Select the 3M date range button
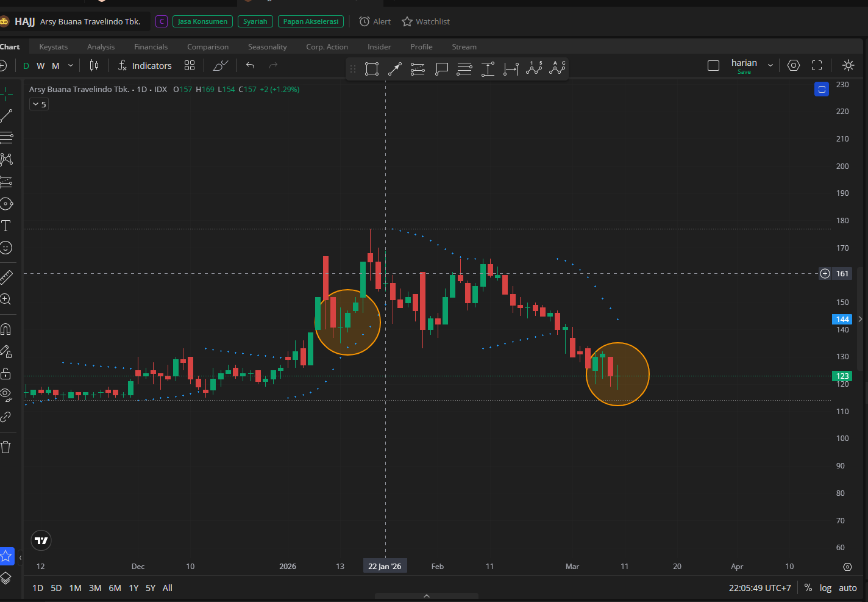The image size is (868, 602). (x=95, y=588)
